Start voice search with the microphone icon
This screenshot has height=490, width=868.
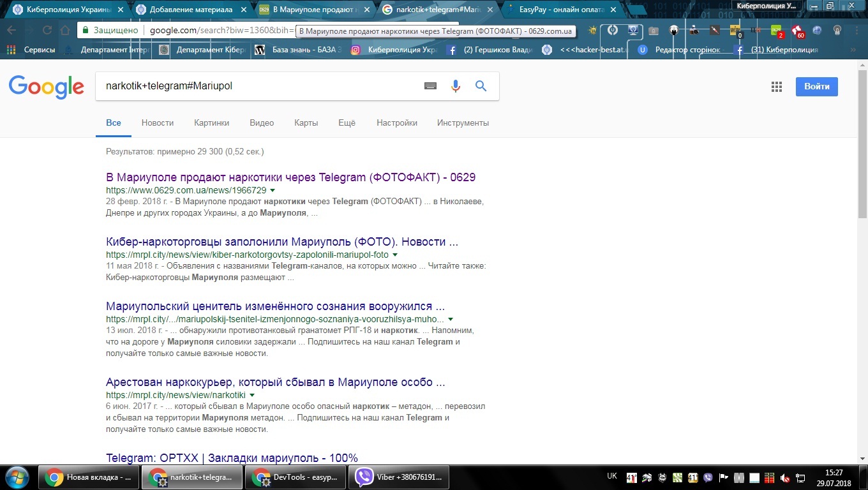pyautogui.click(x=456, y=86)
